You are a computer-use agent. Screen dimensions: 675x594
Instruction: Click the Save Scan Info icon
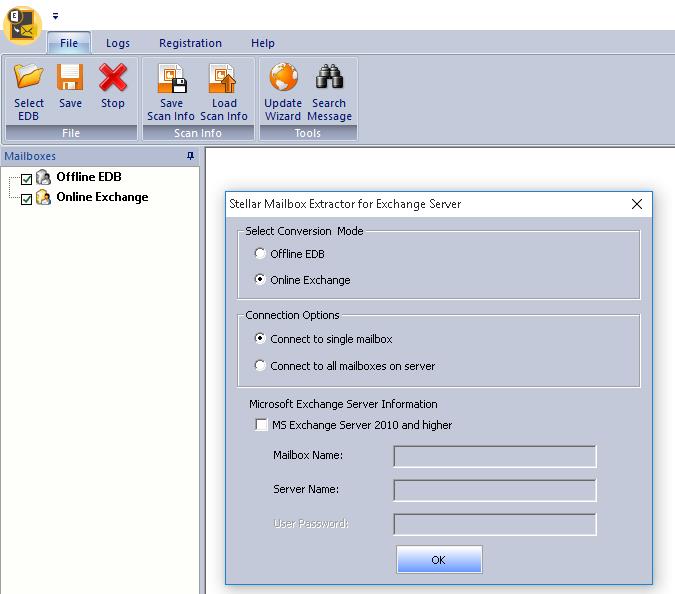[x=171, y=78]
